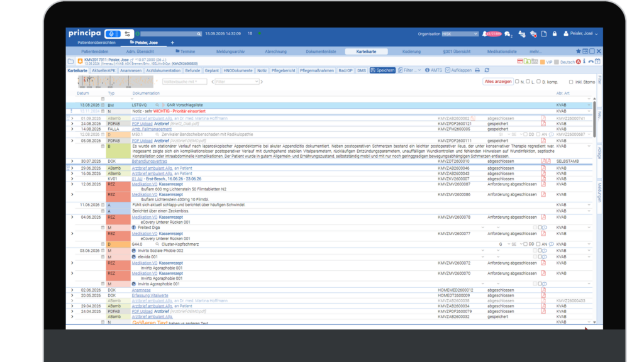Screen dimensions: 644x362
Task: Open the Organisation dropdown
Action: tap(460, 34)
